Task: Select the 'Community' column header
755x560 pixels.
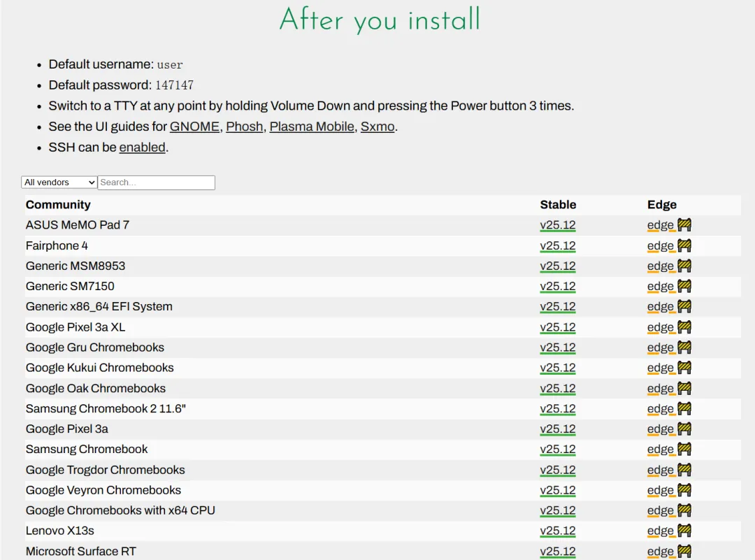Action: click(58, 205)
